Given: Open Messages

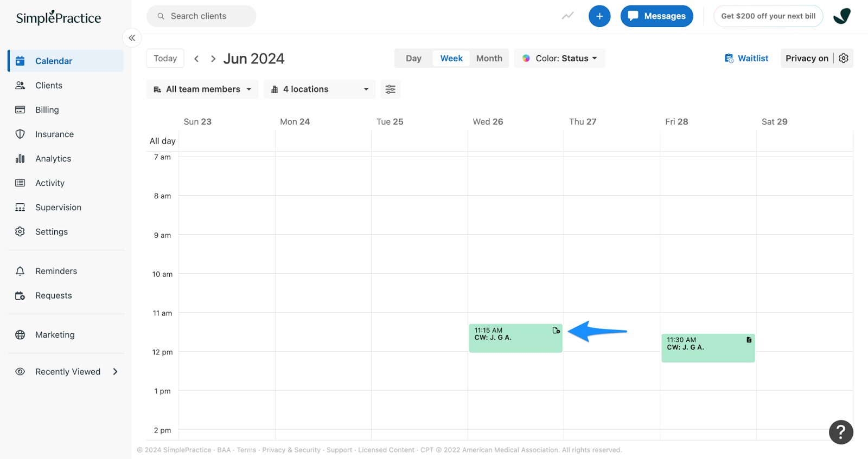Looking at the screenshot, I should click(x=656, y=16).
